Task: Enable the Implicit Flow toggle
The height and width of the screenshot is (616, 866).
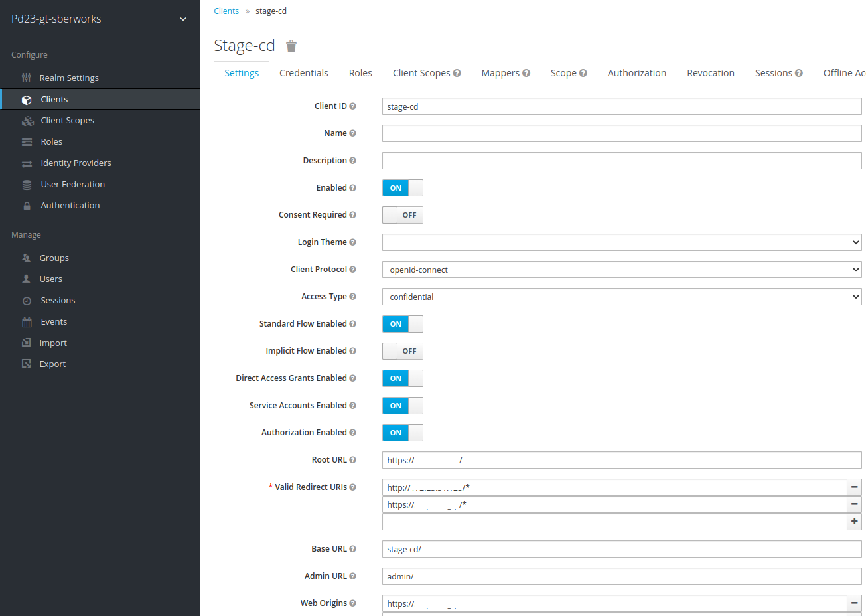Action: 402,351
